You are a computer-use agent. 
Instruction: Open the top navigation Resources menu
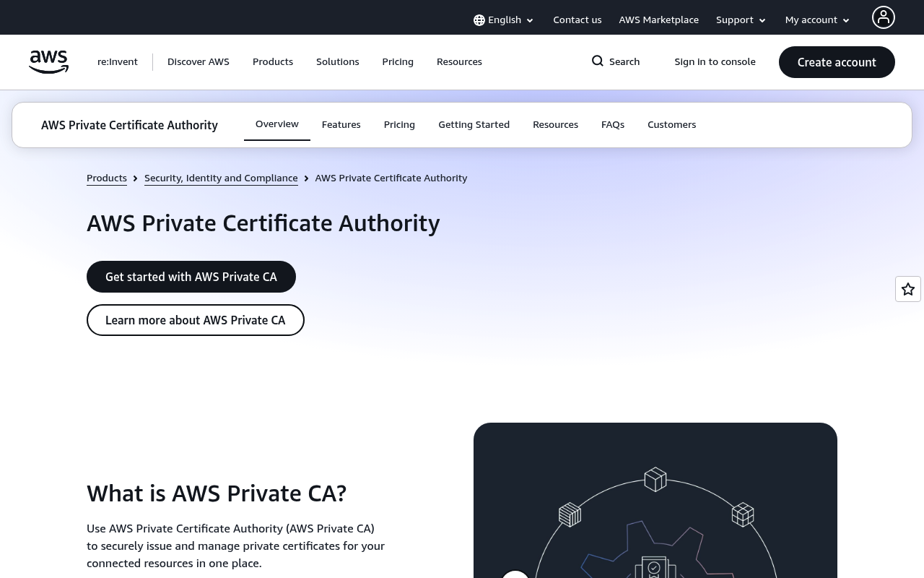tap(459, 62)
